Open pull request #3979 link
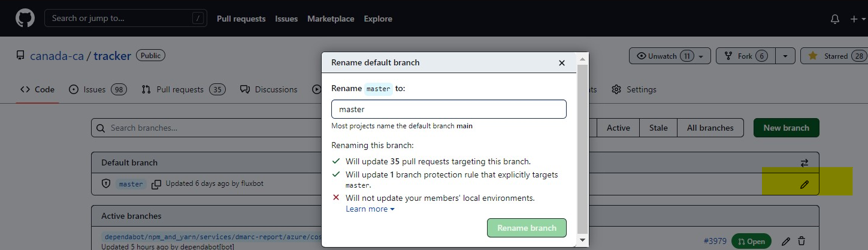This screenshot has width=868, height=250. pyautogui.click(x=715, y=241)
